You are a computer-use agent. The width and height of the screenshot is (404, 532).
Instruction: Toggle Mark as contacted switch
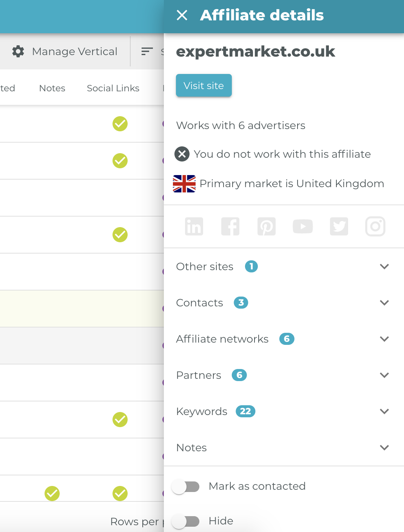(186, 487)
